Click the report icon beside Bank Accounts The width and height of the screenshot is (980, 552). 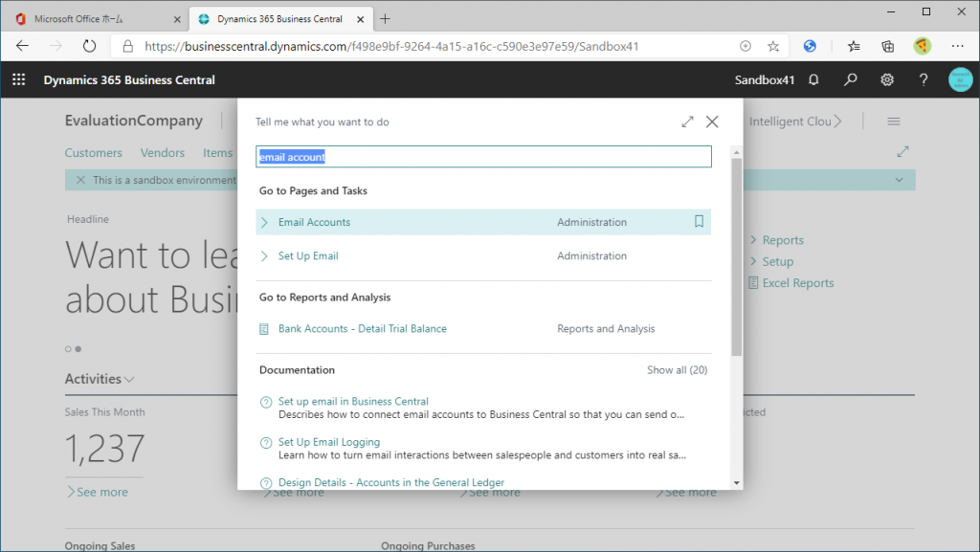(264, 329)
